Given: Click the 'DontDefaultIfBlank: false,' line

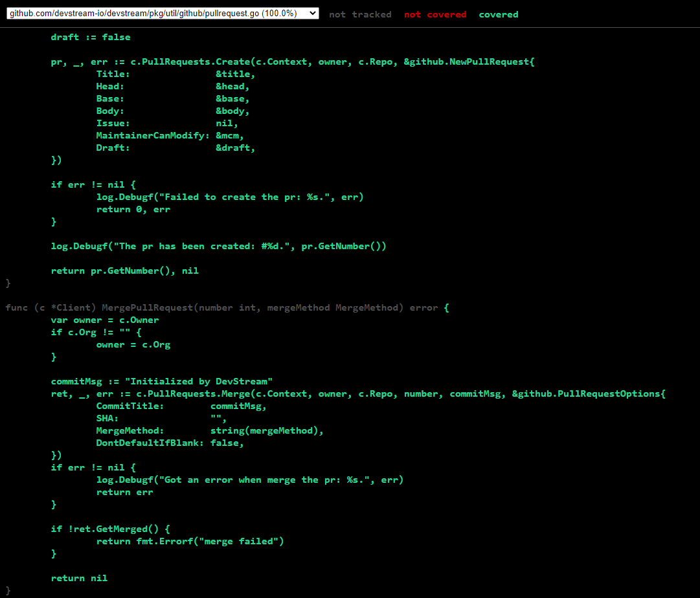Looking at the screenshot, I should [170, 443].
